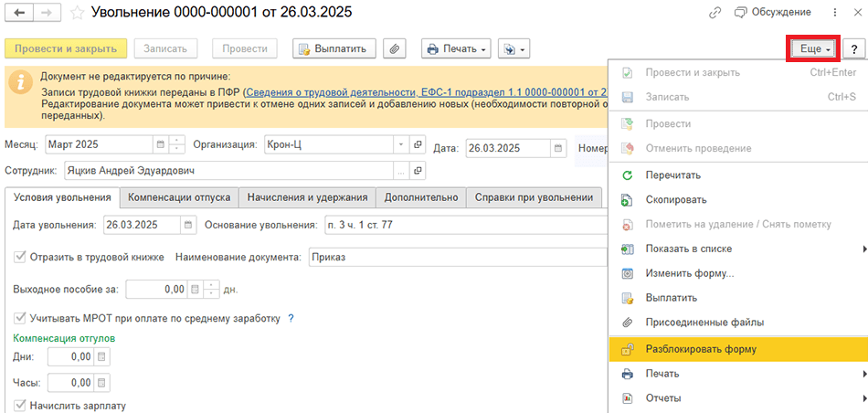The image size is (868, 413).
Task: Toggle Отразить в трудовой книжке checkbox
Action: click(x=20, y=257)
